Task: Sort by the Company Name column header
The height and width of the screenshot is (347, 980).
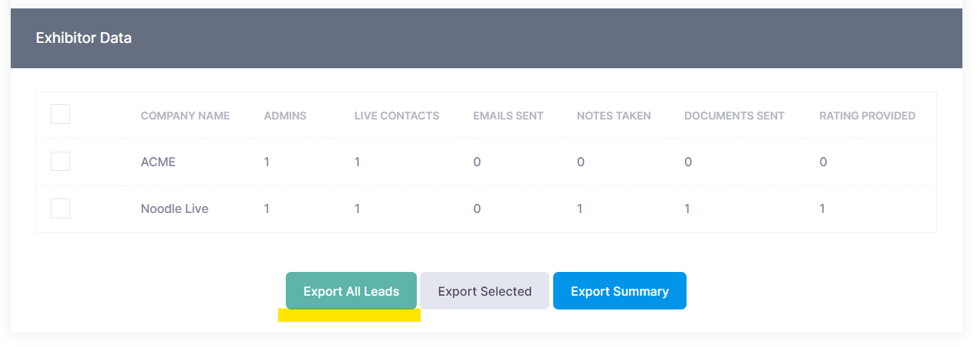Action: [x=185, y=116]
